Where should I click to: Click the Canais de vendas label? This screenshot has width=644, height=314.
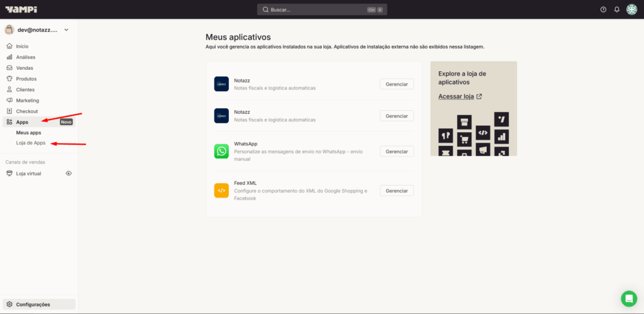[25, 162]
